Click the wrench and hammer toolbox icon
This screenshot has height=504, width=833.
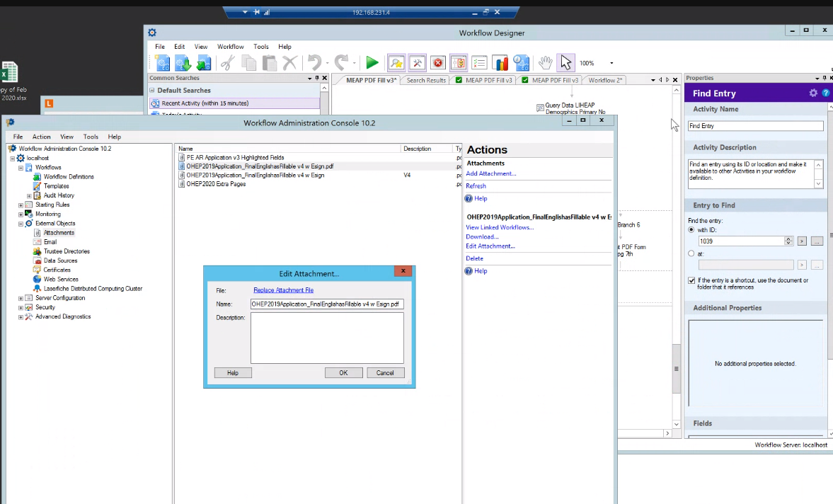click(x=417, y=63)
